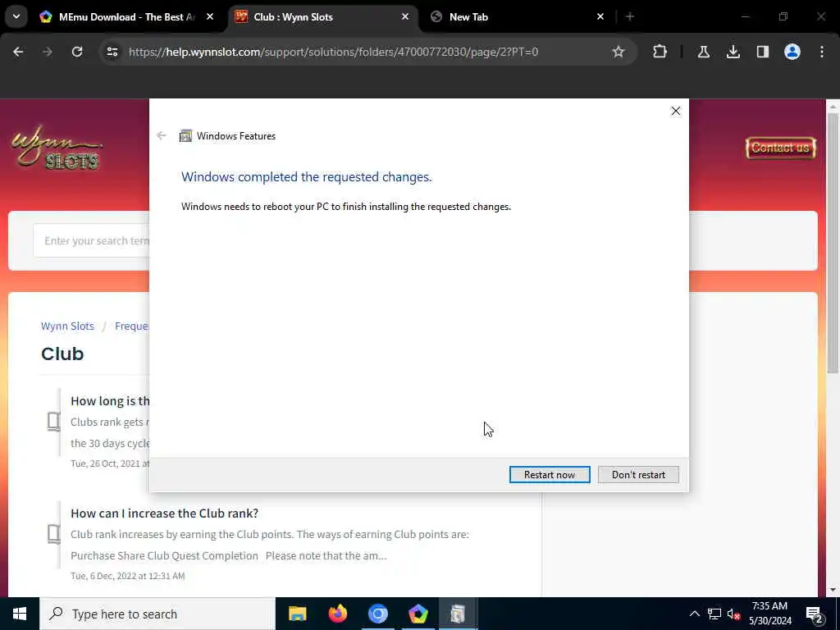The image size is (840, 630).
Task: Click article icon beside 'How can I increase'
Action: 53,533
